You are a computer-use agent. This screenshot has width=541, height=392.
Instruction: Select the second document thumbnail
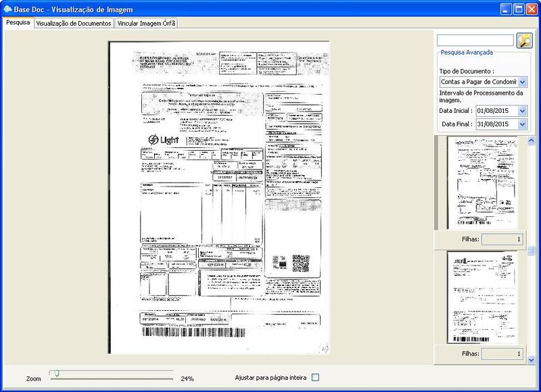tap(481, 297)
